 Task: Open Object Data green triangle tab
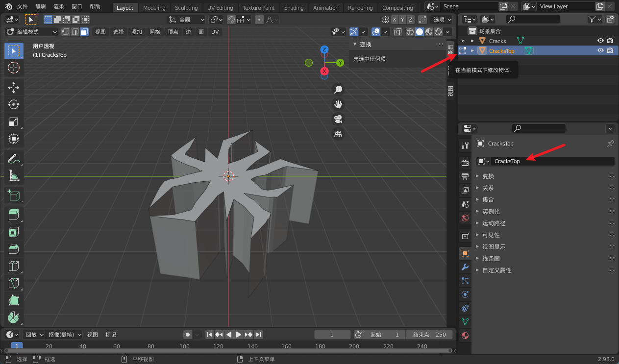click(x=465, y=322)
